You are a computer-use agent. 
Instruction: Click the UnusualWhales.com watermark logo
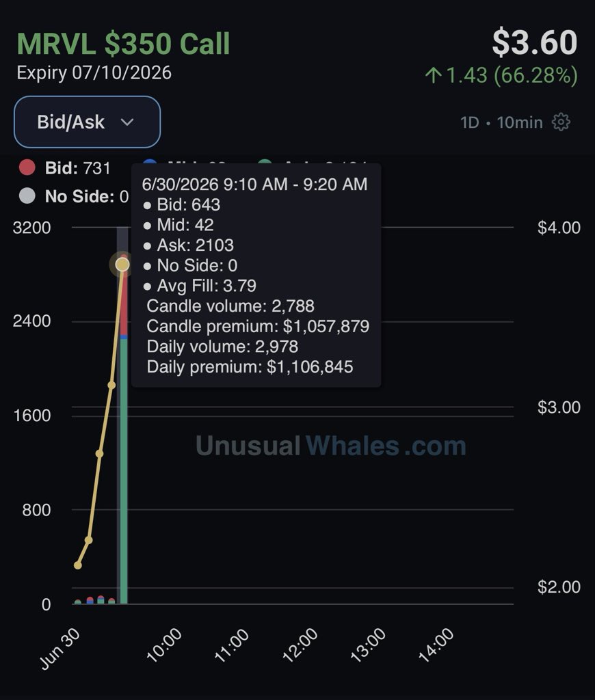pos(330,446)
